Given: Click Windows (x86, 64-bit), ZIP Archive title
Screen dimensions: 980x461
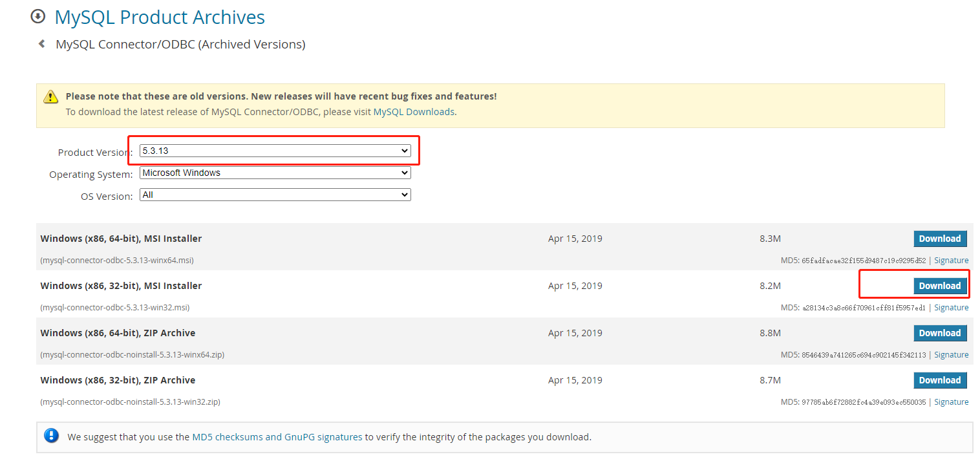Looking at the screenshot, I should (118, 333).
